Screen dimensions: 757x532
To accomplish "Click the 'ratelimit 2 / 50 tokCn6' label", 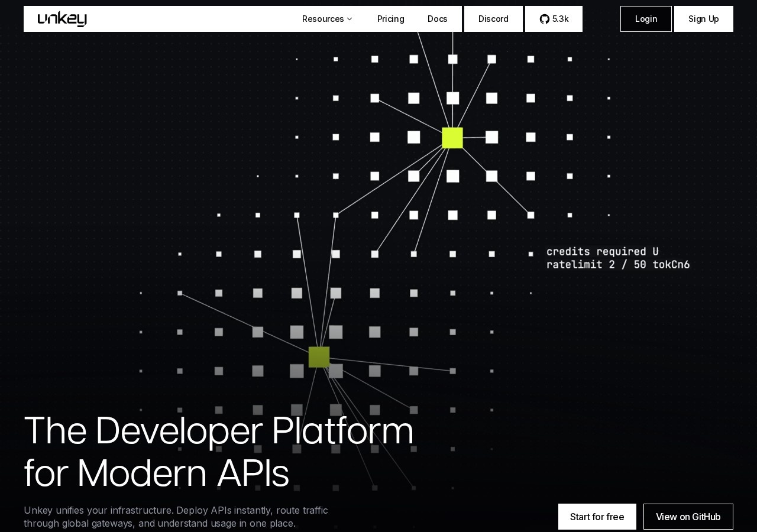I will pyautogui.click(x=618, y=265).
